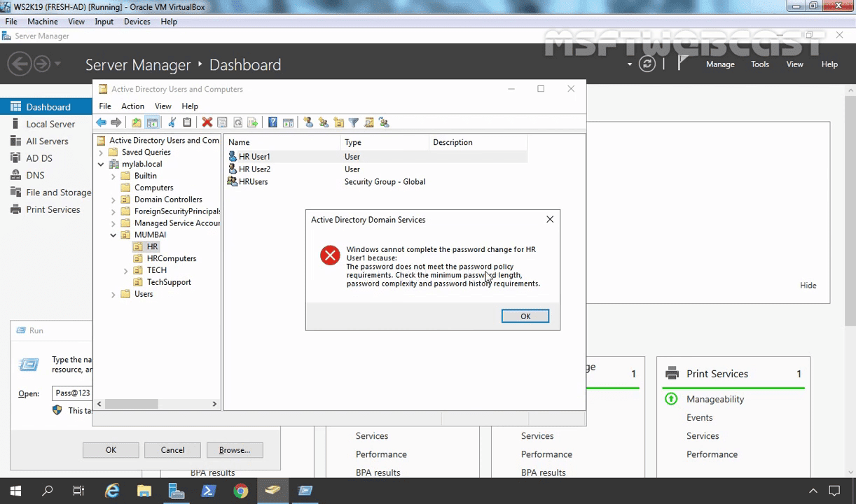Expand the Managed Service Accounts node
Screen dimensions: 856x504
click(113, 223)
